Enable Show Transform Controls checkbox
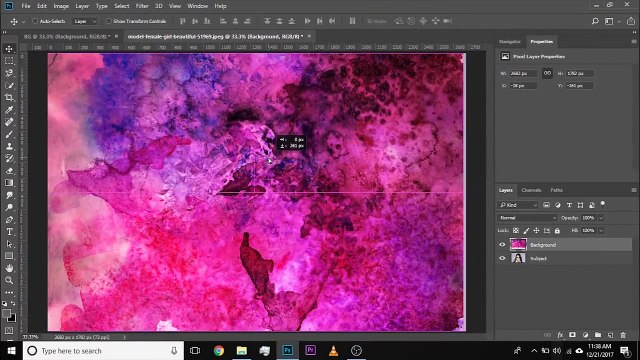The height and width of the screenshot is (360, 640). coord(109,21)
